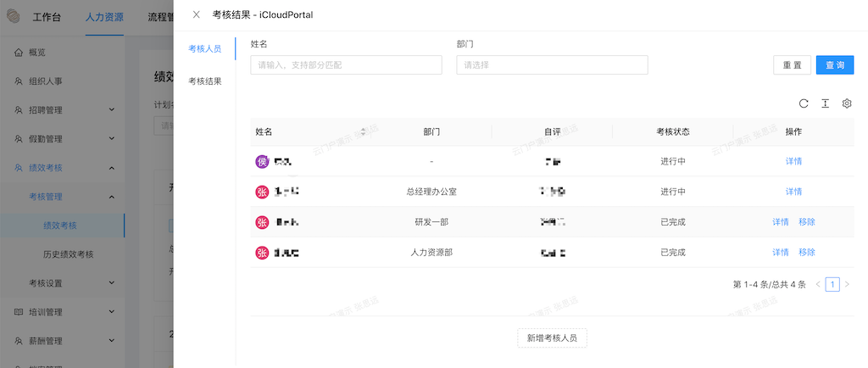Open the table density (row height) icon
Image resolution: width=868 pixels, height=368 pixels.
[x=826, y=103]
